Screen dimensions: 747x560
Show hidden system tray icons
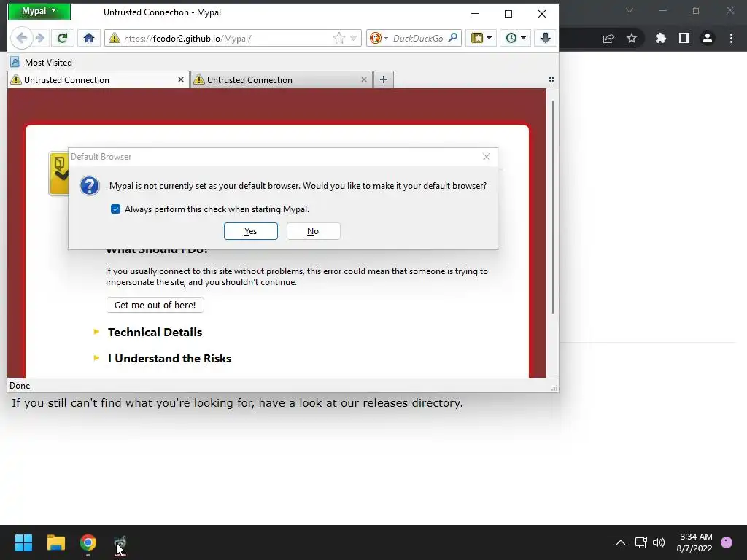click(x=620, y=542)
